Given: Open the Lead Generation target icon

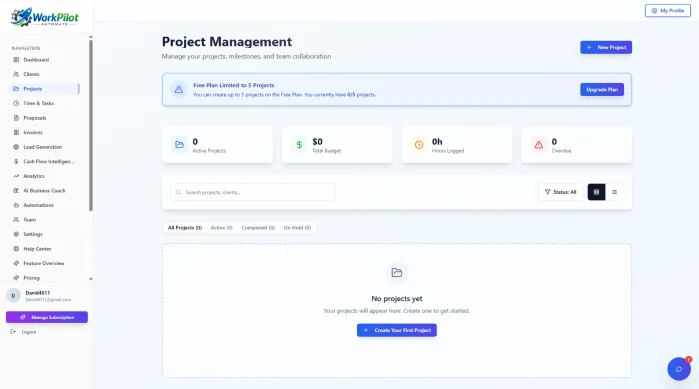Looking at the screenshot, I should (16, 147).
